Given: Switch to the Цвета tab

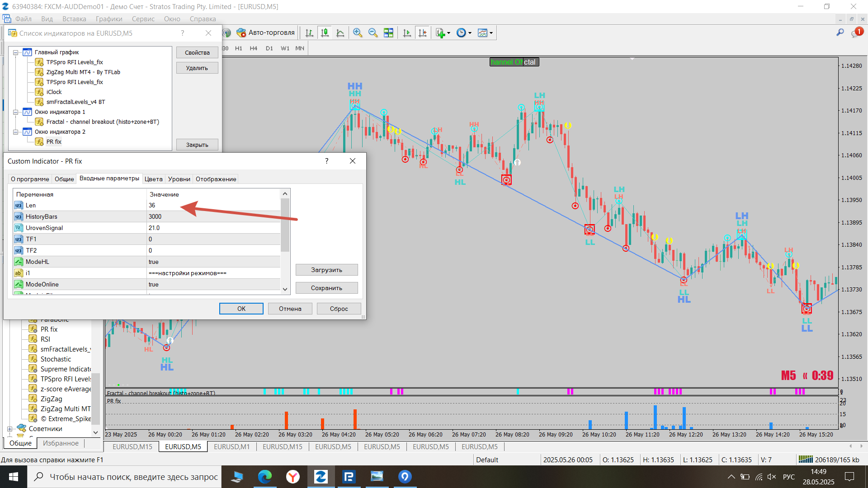Looking at the screenshot, I should (x=153, y=179).
